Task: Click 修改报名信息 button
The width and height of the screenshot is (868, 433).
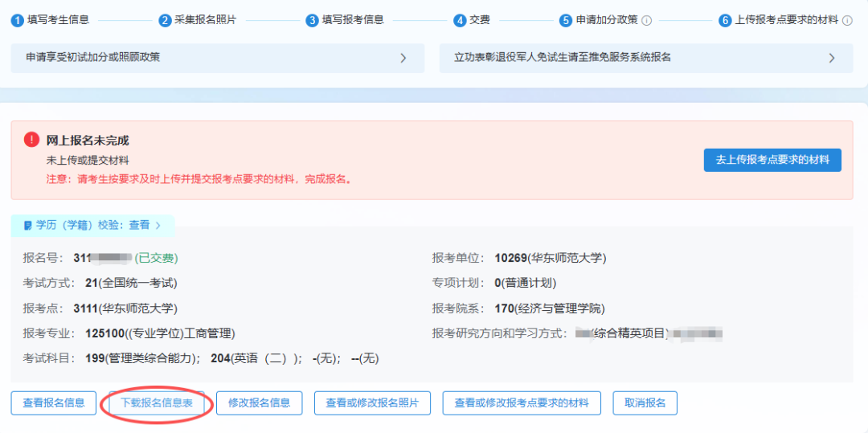Action: coord(260,403)
